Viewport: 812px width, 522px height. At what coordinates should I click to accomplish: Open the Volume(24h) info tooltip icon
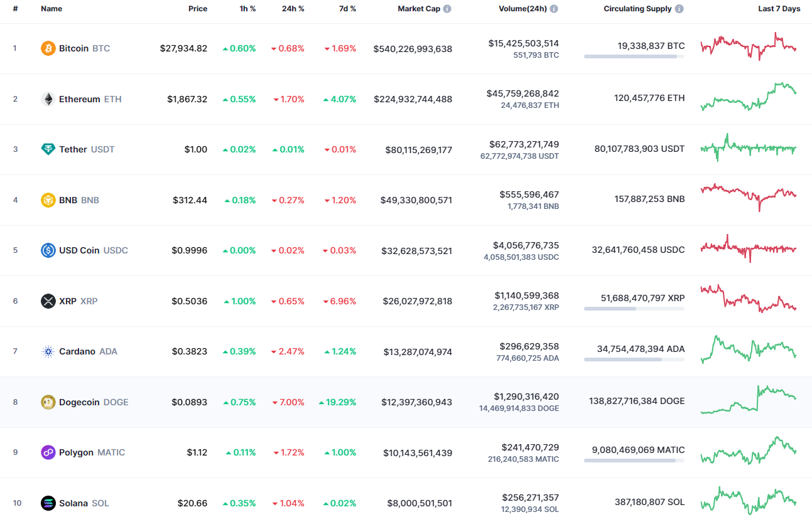(x=553, y=8)
